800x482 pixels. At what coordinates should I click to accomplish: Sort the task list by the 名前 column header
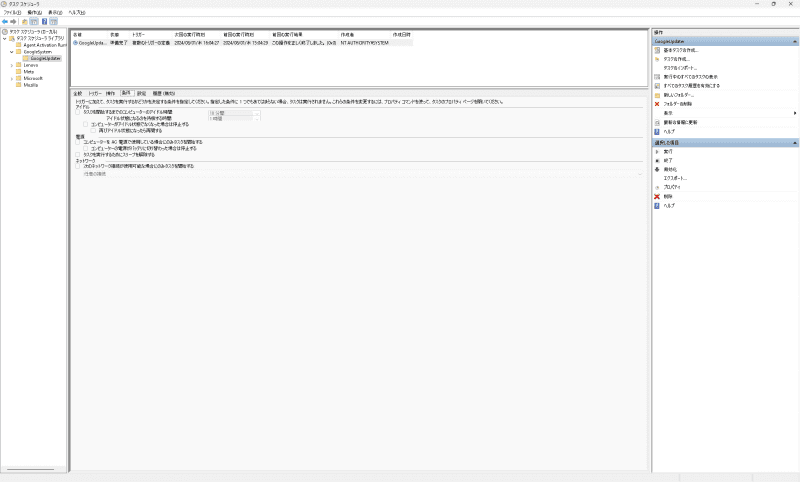point(89,35)
